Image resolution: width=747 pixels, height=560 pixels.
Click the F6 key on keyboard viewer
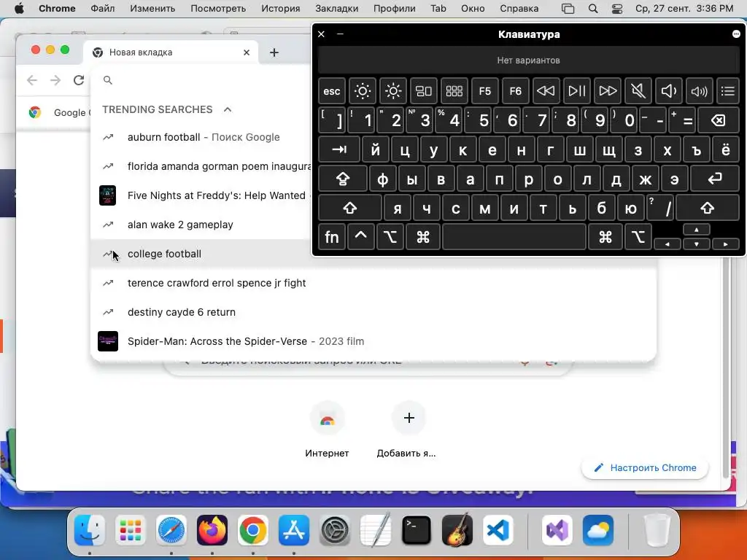[x=516, y=90]
